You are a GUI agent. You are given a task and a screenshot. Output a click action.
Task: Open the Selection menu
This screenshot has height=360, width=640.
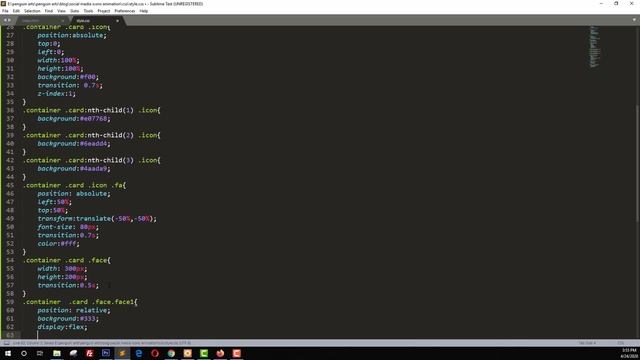(x=32, y=11)
